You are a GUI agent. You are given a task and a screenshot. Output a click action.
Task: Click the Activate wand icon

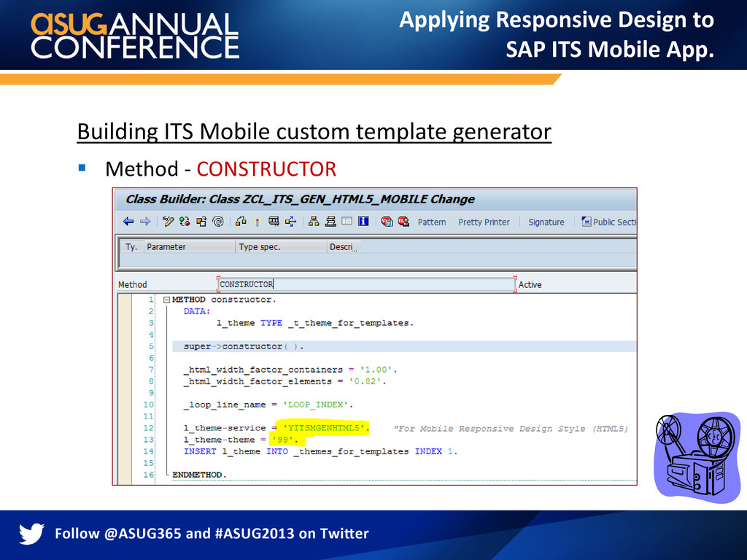coord(258,222)
